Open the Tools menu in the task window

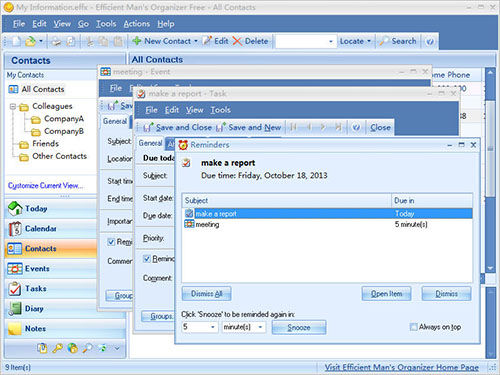click(220, 110)
